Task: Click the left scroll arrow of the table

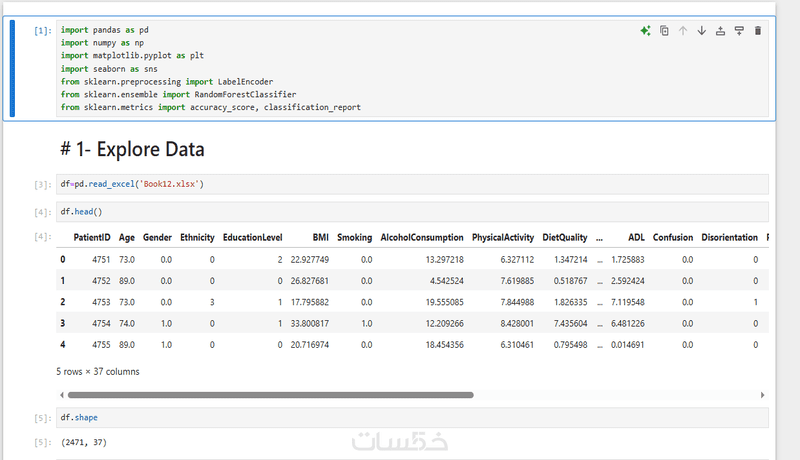Action: point(62,395)
